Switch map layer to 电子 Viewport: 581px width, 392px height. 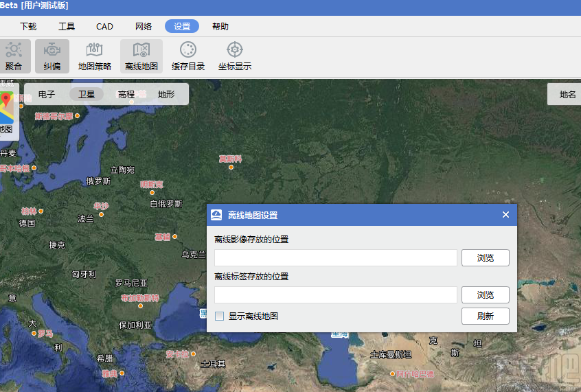46,94
